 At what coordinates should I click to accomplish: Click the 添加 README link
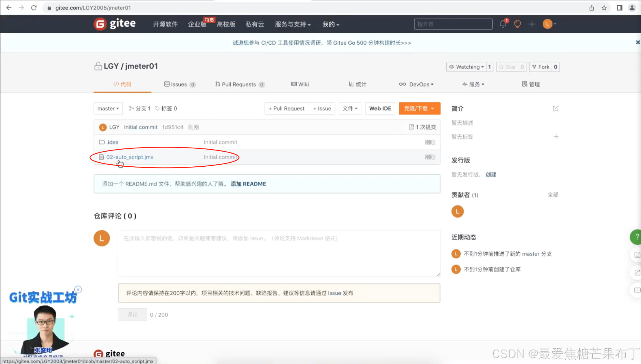248,184
